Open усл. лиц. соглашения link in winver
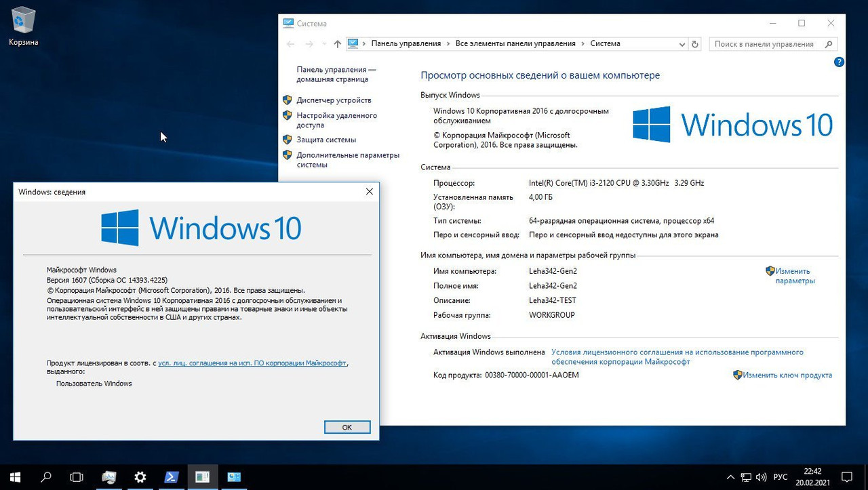 pos(252,363)
